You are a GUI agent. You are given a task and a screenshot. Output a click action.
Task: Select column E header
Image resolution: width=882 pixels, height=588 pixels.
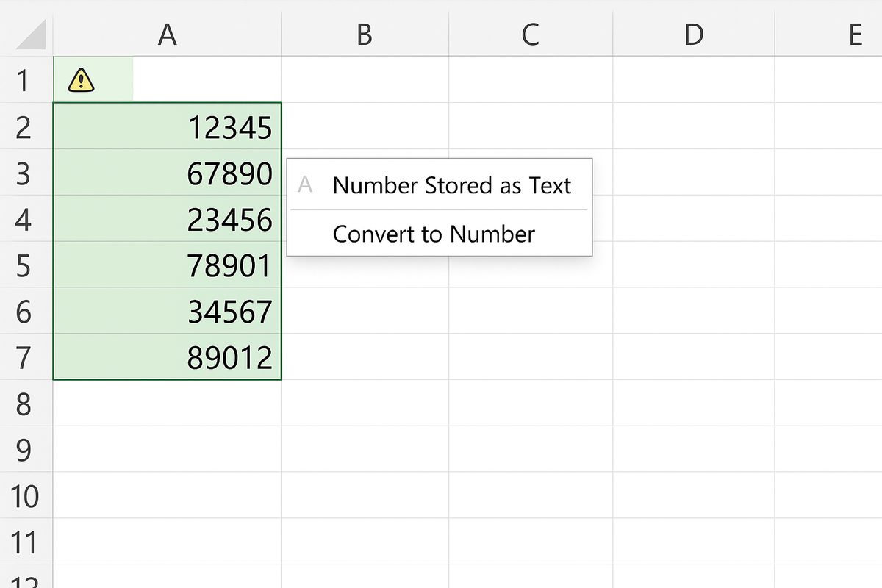coord(828,34)
